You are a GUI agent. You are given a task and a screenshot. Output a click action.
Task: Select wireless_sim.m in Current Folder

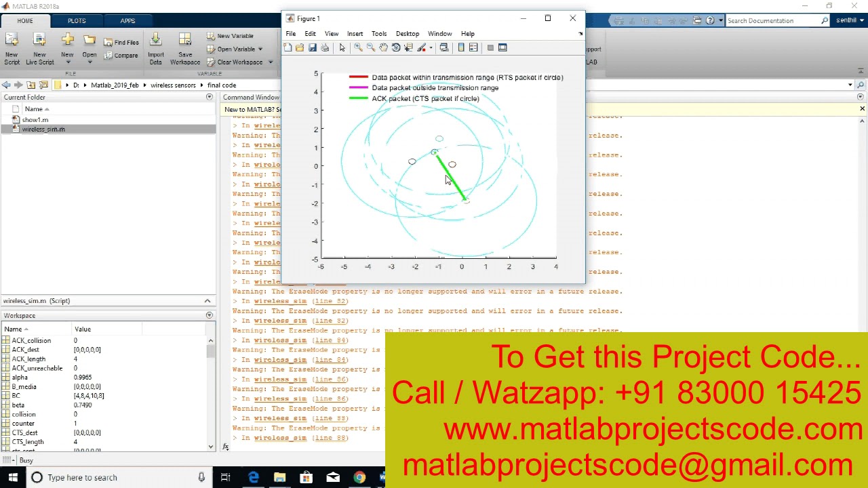coord(108,129)
